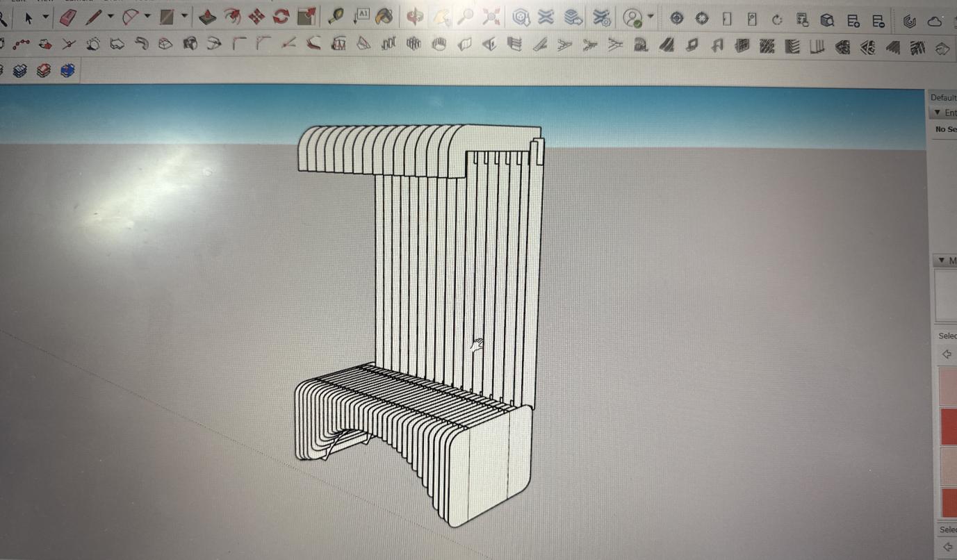Select the Rotate tool
The height and width of the screenshot is (560, 957).
point(281,17)
